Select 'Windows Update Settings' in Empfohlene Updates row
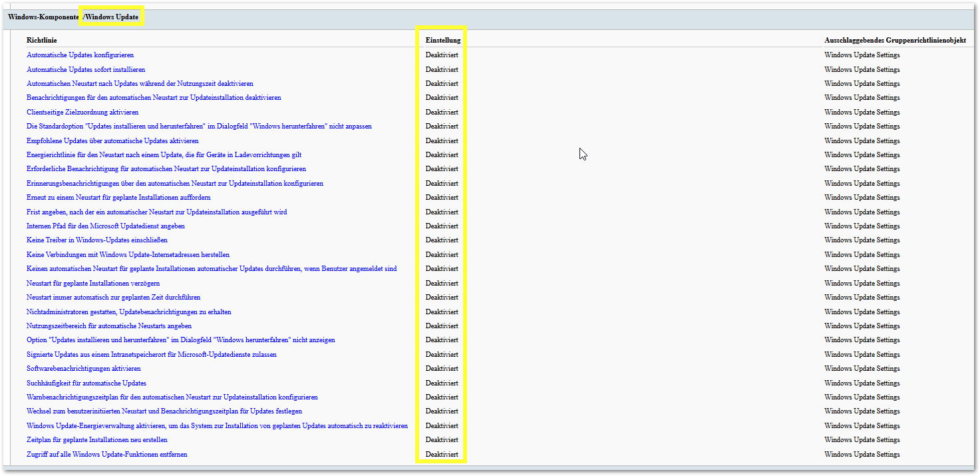This screenshot has width=980, height=476. [x=862, y=140]
